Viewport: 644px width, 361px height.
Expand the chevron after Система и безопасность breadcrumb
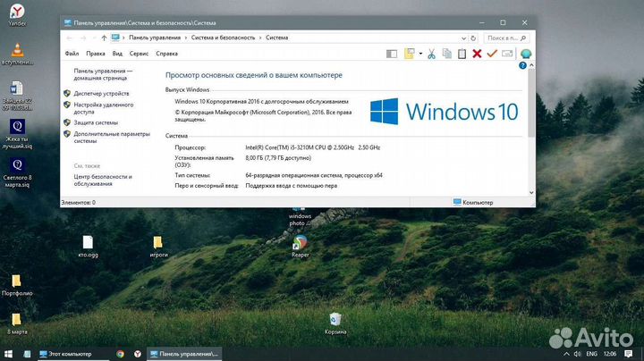260,38
